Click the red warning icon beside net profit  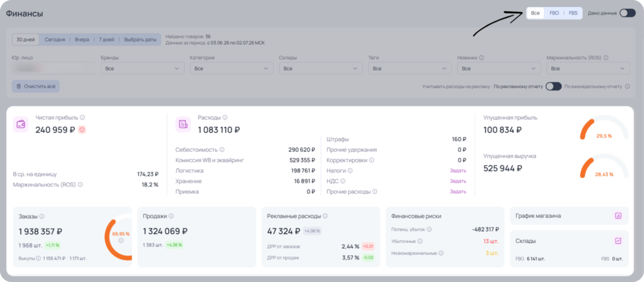[82, 130]
